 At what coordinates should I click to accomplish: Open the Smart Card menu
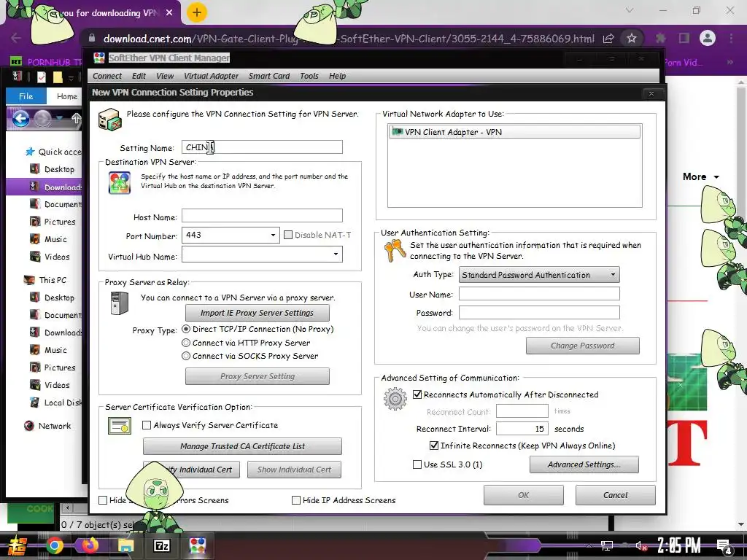tap(269, 76)
